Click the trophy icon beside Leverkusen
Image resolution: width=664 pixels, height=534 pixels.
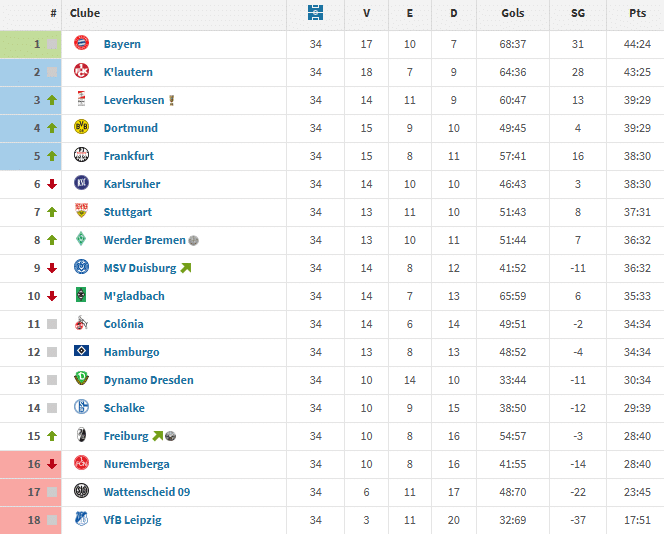(172, 100)
